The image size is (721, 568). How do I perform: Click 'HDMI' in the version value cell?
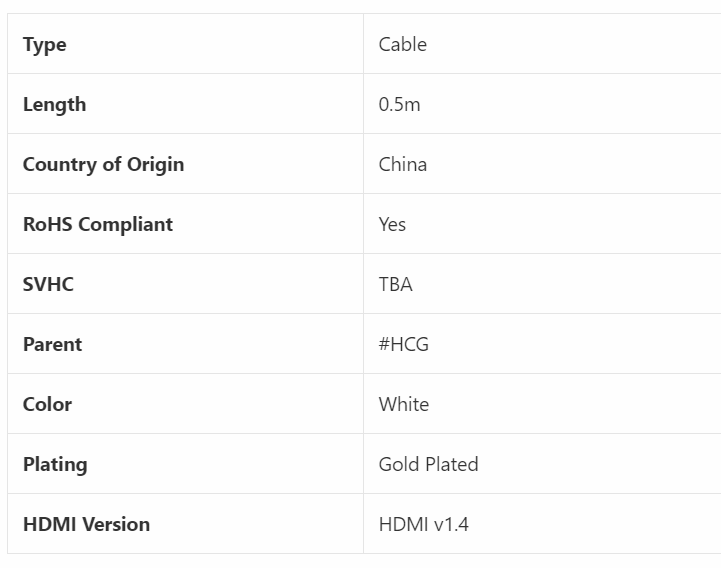pyautogui.click(x=403, y=524)
